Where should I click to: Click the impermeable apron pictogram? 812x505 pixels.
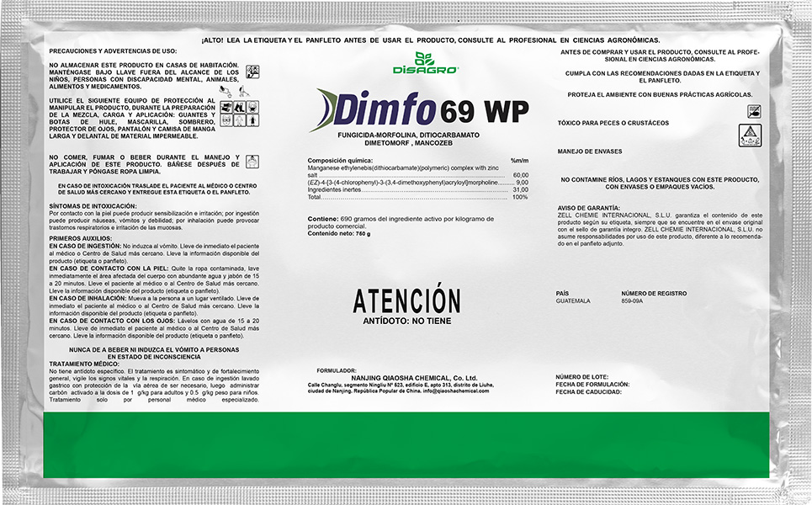(x=252, y=120)
